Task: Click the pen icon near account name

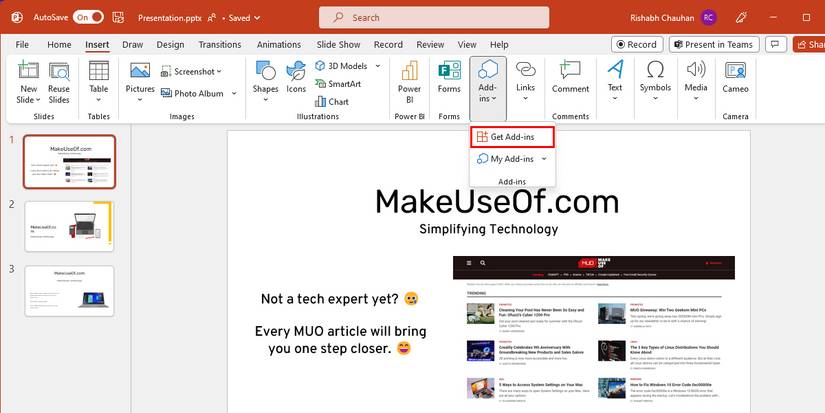Action: point(742,17)
